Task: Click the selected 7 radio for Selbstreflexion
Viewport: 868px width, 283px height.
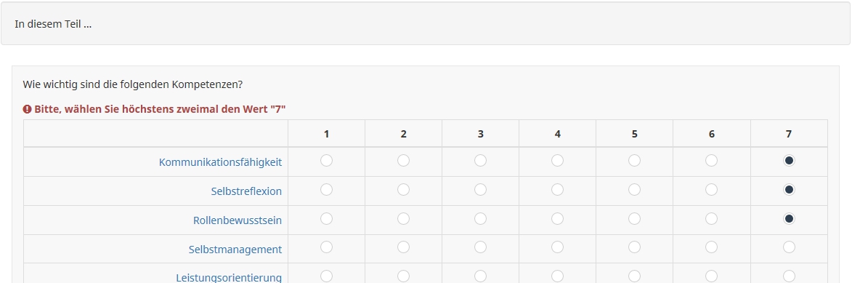Action: pos(789,190)
